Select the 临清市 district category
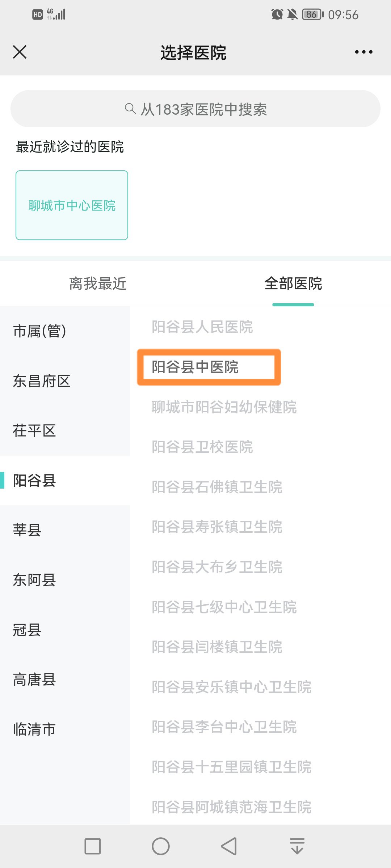 click(x=34, y=729)
